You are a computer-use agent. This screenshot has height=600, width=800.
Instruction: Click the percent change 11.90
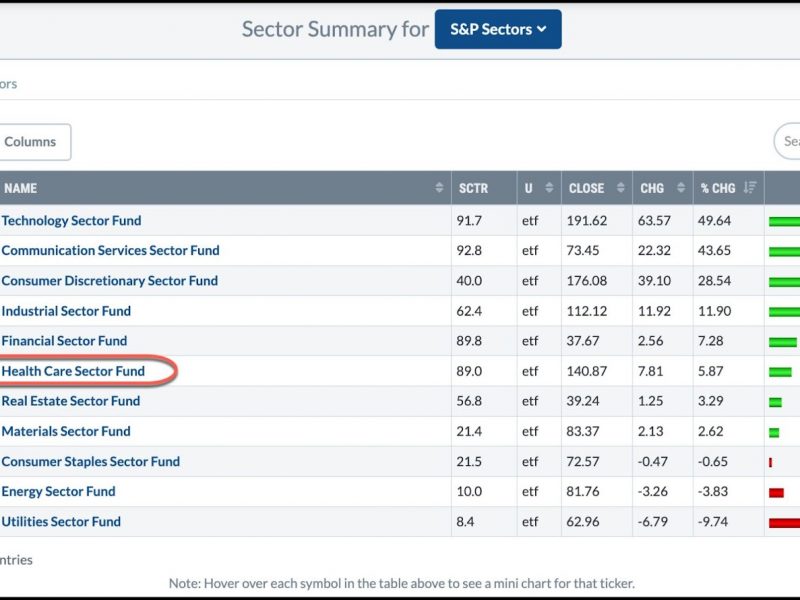[714, 311]
